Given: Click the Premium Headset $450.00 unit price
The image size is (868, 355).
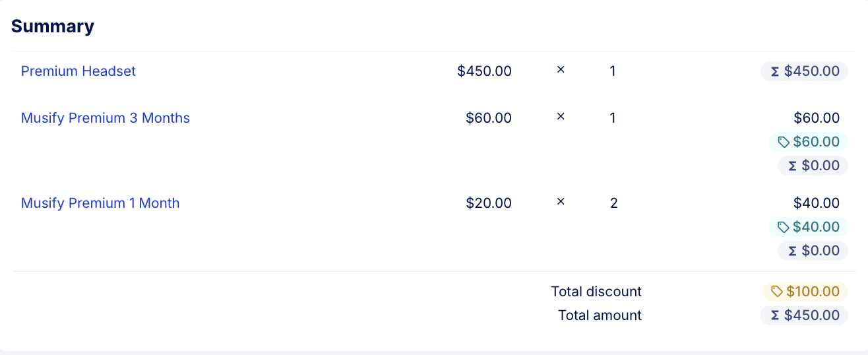Looking at the screenshot, I should click(484, 71).
